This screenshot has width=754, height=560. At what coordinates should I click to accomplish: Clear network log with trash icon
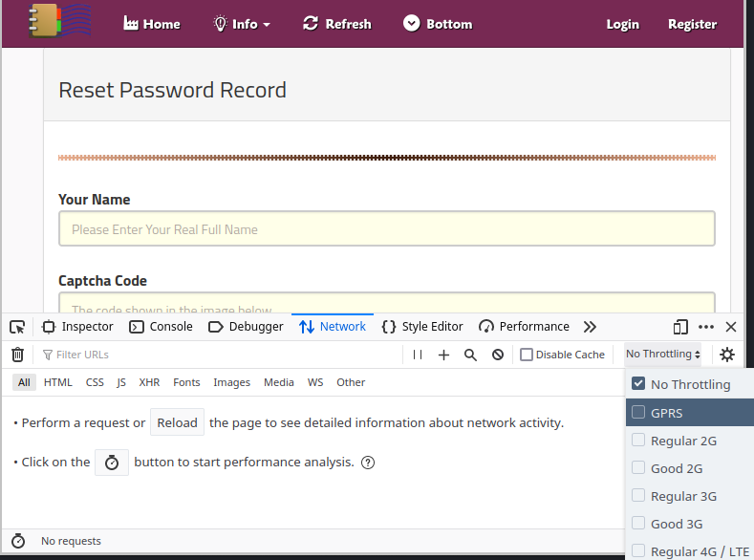pos(17,355)
